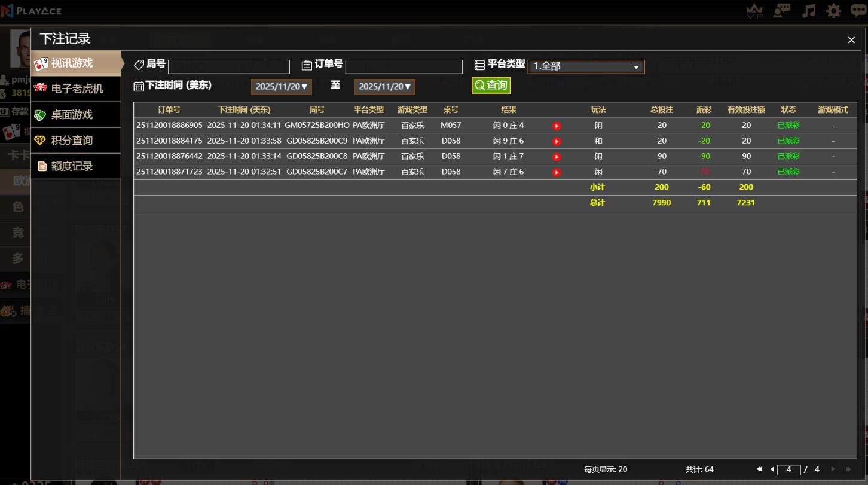Open the 桌面游戏 tab
Screen dimensions: 868x485
tap(76, 115)
